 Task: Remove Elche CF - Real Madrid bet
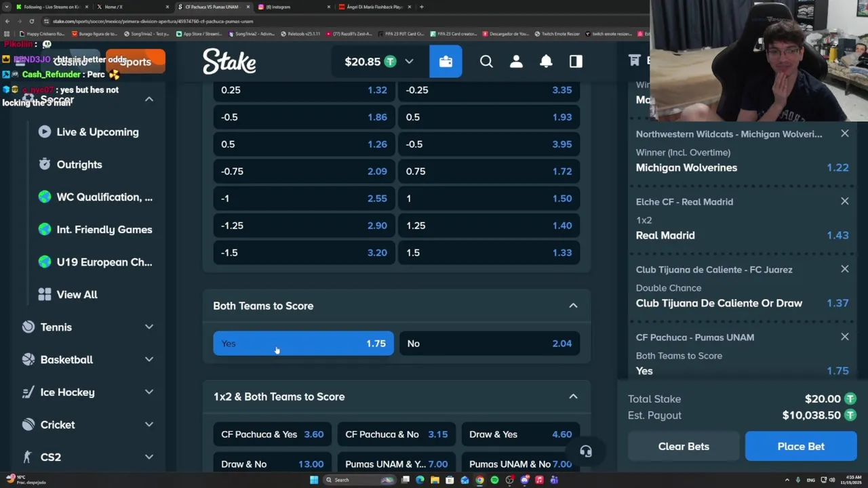point(844,201)
